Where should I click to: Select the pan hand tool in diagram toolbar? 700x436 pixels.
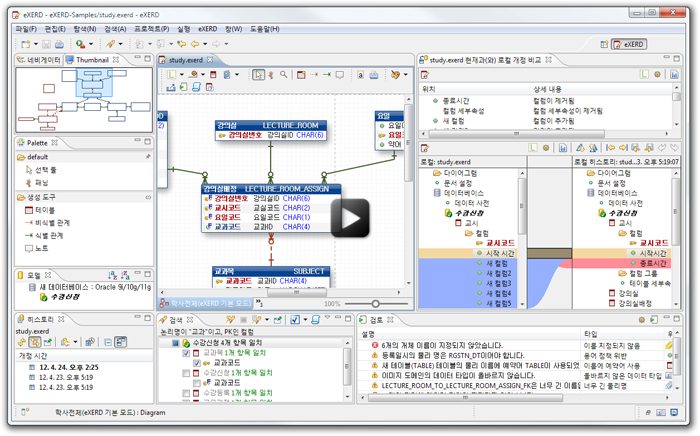pyautogui.click(x=271, y=75)
